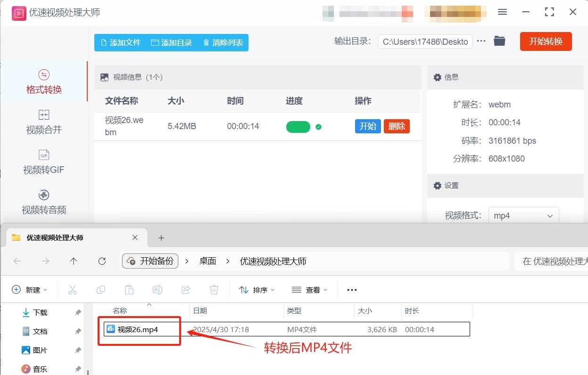The height and width of the screenshot is (375, 588).
Task: Switch to the 视频转GIF tool
Action: tap(43, 163)
